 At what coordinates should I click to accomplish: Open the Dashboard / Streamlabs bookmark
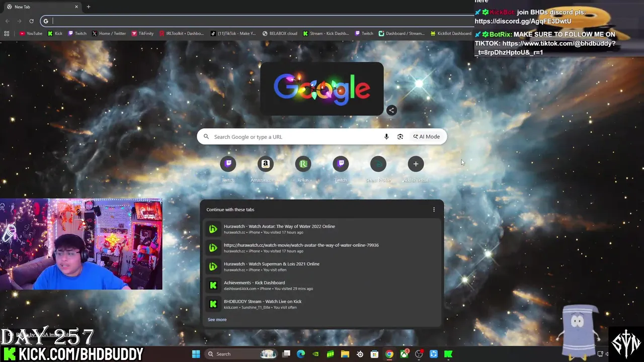pos(401,34)
